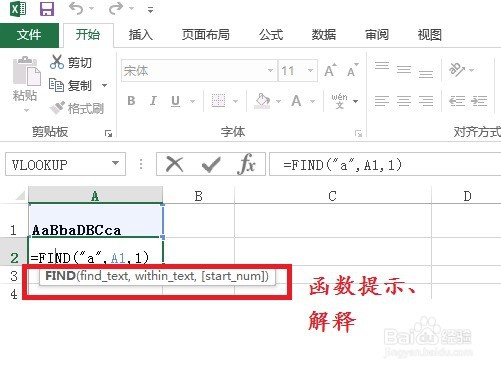Open the 文件 file menu

29,35
